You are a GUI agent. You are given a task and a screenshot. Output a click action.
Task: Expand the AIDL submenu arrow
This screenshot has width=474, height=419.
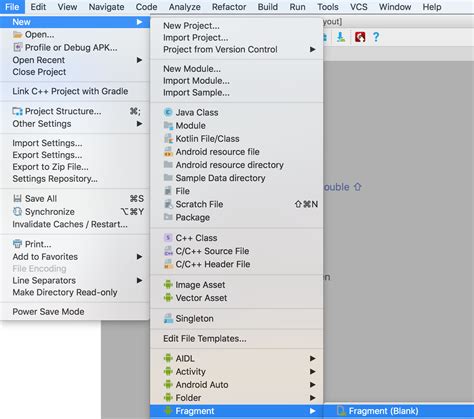pos(312,358)
